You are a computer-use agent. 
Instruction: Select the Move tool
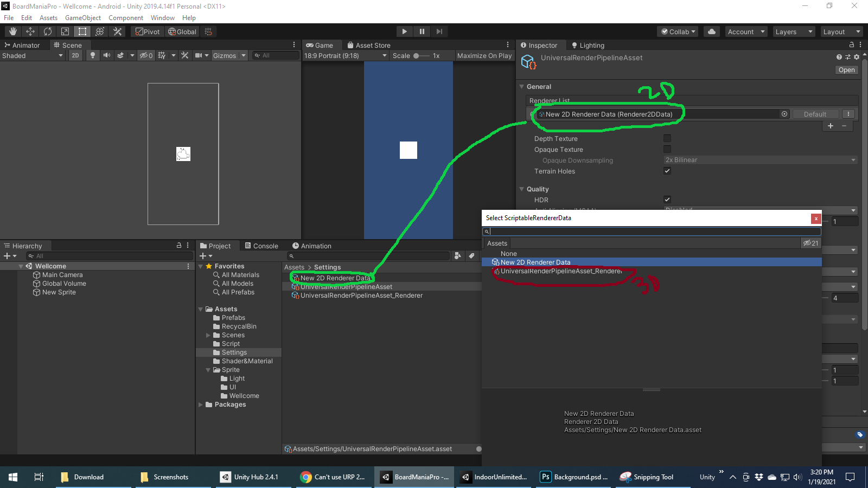(x=30, y=31)
